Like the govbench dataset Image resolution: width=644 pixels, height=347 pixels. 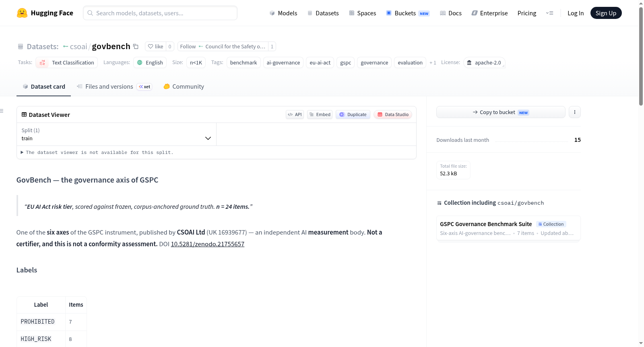[155, 46]
